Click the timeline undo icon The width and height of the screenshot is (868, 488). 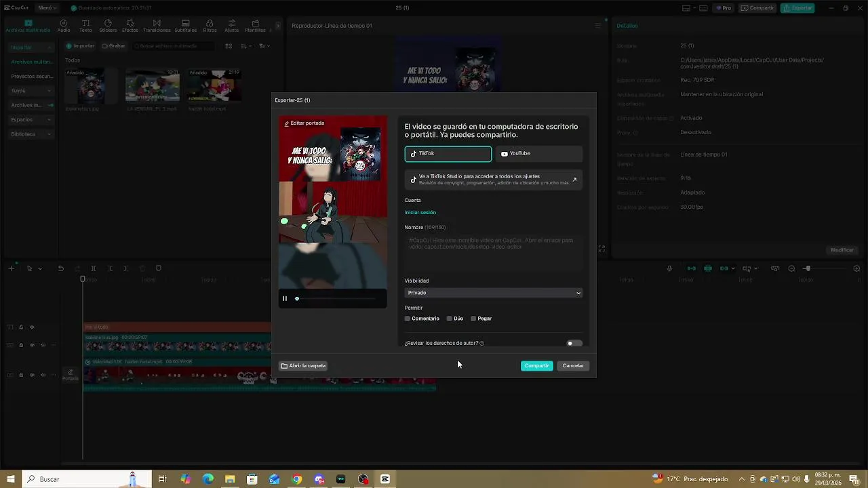click(x=60, y=268)
